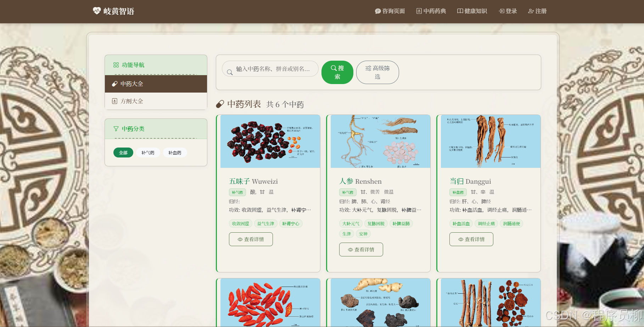
Task: Click the green 搜索 search button
Action: (337, 72)
